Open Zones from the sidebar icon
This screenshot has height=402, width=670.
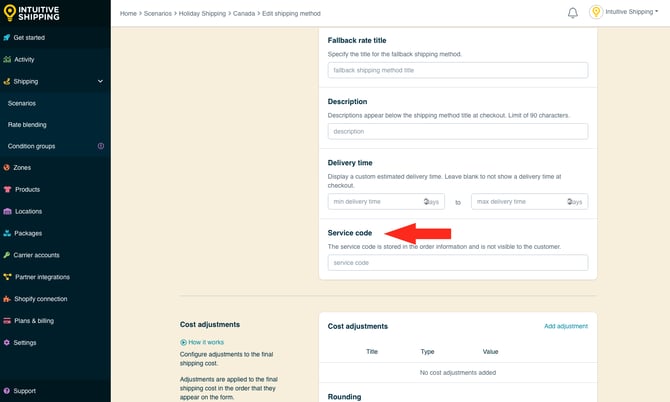(8, 168)
